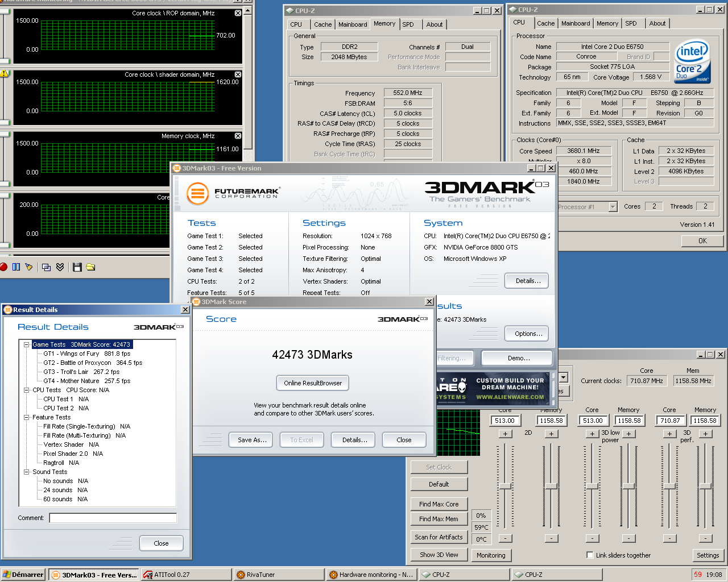Select 'GT1 - Wings of Fury' result row
The image size is (728, 582).
pyautogui.click(x=87, y=354)
